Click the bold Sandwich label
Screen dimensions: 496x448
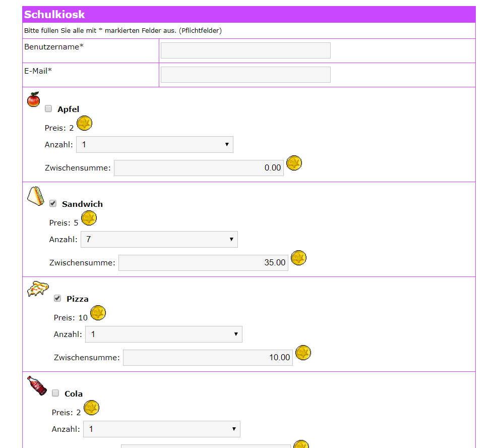pos(82,204)
